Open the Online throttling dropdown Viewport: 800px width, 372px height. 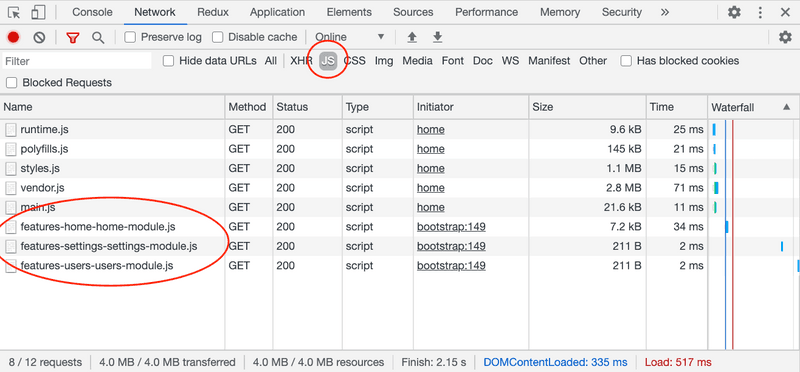pyautogui.click(x=349, y=37)
